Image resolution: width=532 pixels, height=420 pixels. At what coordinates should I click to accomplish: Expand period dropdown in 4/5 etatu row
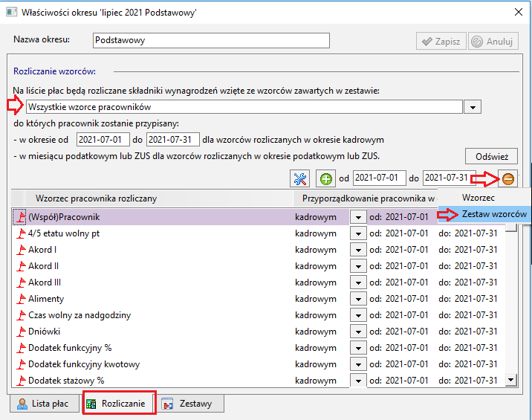click(358, 233)
